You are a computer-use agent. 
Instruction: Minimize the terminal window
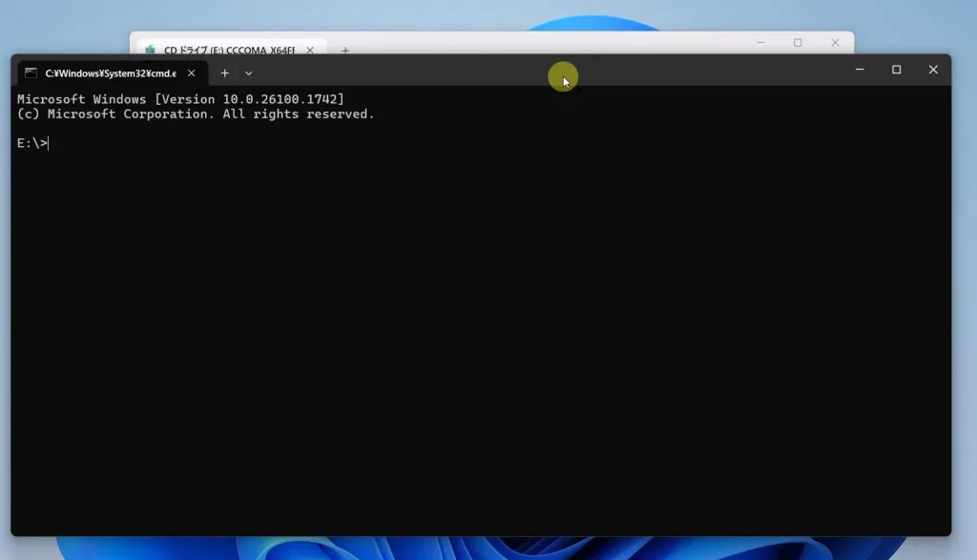tap(860, 70)
